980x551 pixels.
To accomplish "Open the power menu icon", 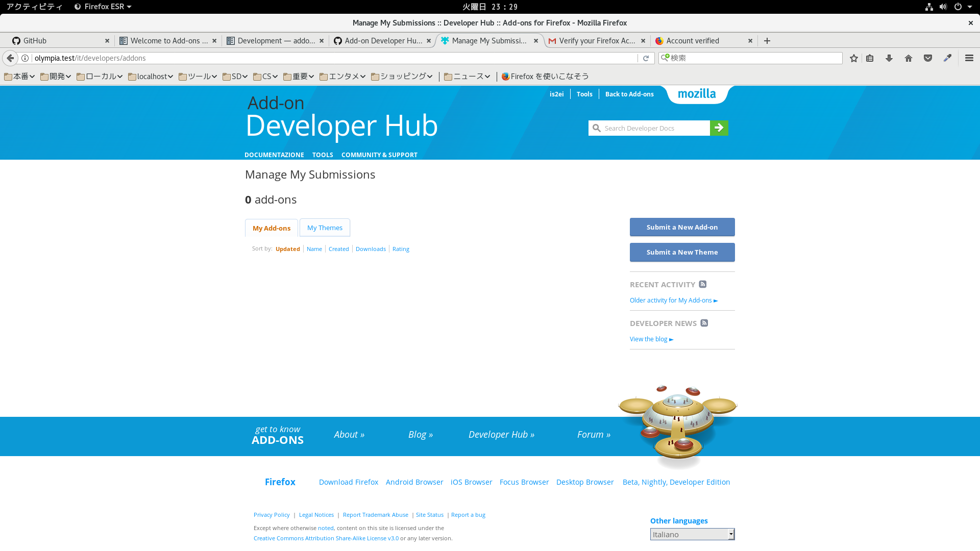I will (x=958, y=7).
